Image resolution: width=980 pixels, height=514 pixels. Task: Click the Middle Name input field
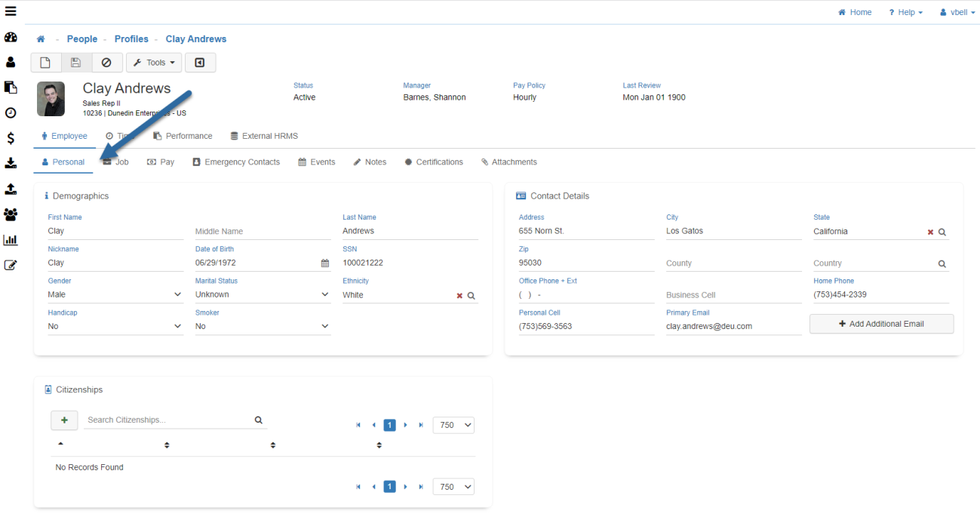[x=263, y=232]
